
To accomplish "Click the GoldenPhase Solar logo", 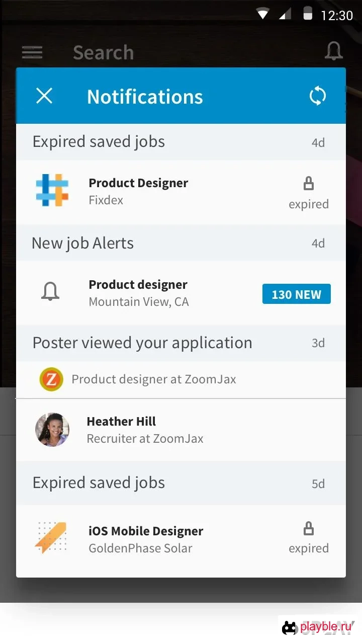I will [x=51, y=537].
